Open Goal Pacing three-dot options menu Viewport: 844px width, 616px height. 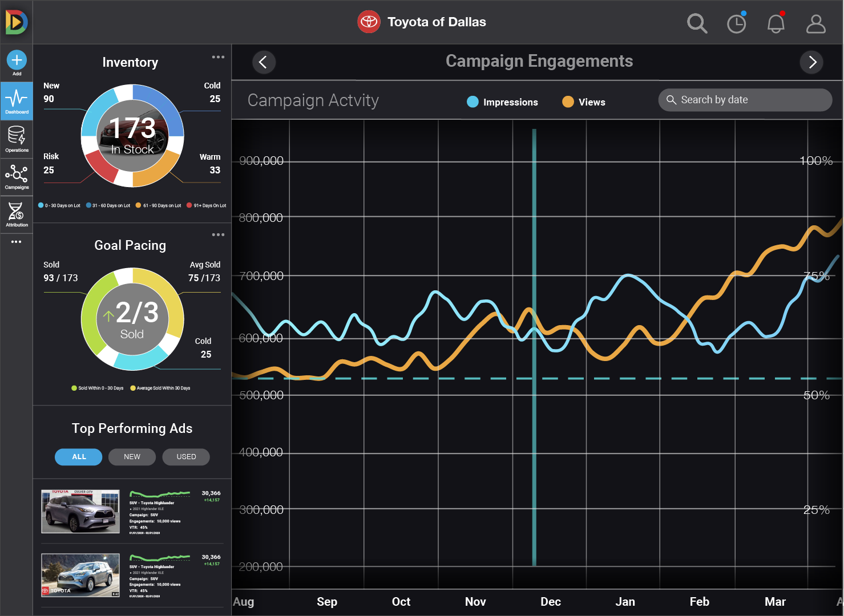coord(218,234)
